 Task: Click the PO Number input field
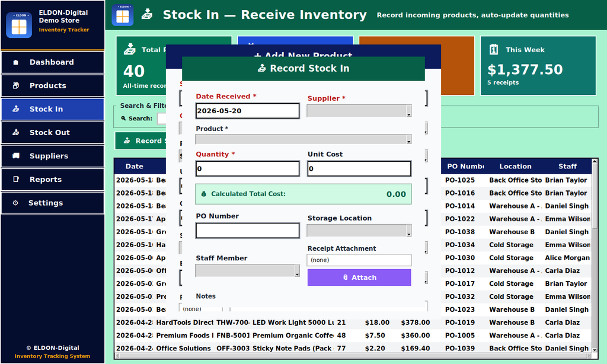tap(247, 231)
